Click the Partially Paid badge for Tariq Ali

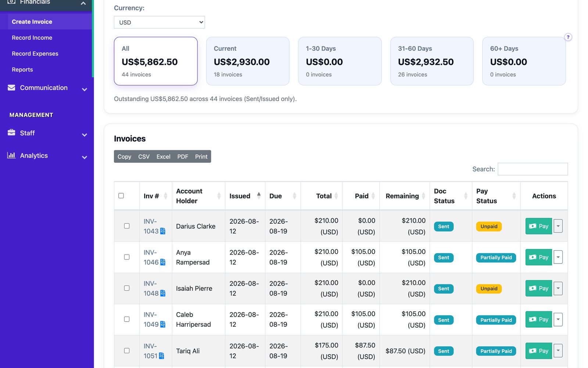click(496, 351)
